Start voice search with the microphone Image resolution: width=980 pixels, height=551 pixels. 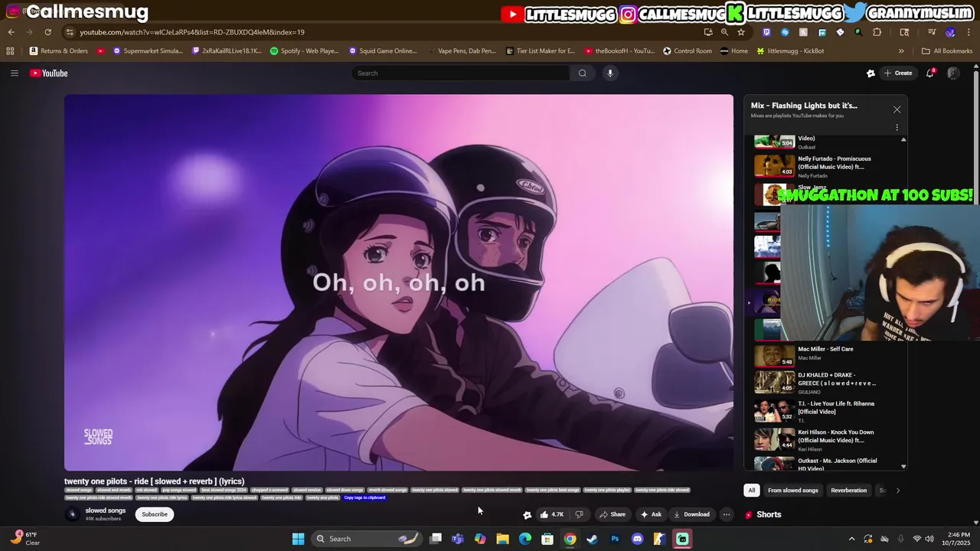[x=610, y=73]
